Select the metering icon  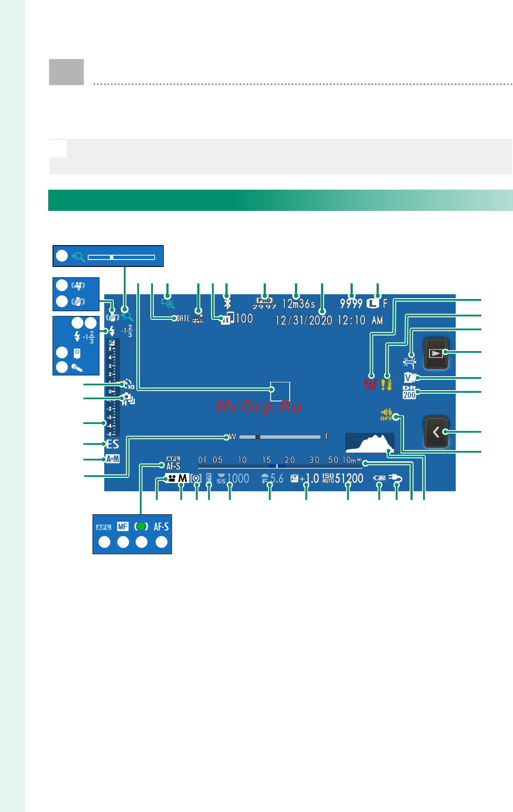(196, 479)
